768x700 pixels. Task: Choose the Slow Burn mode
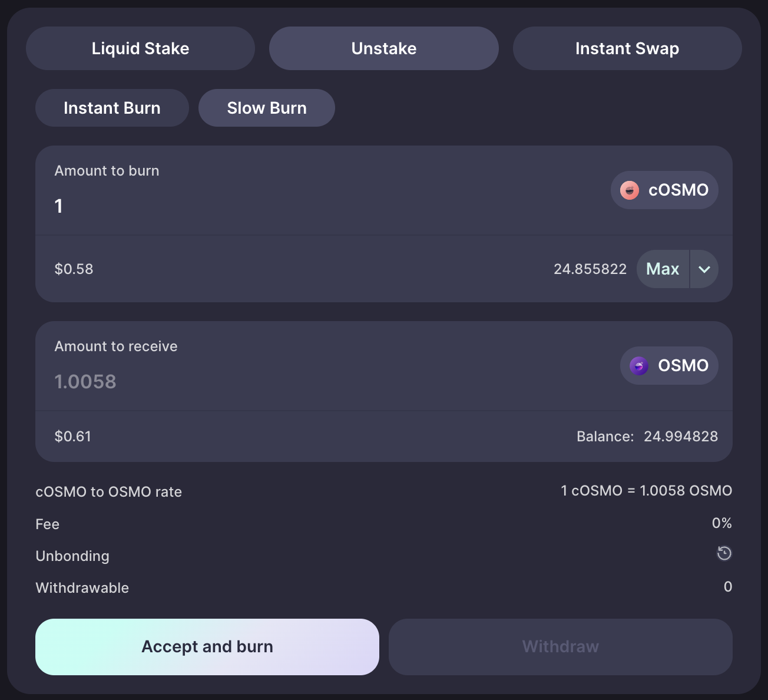[x=267, y=108]
